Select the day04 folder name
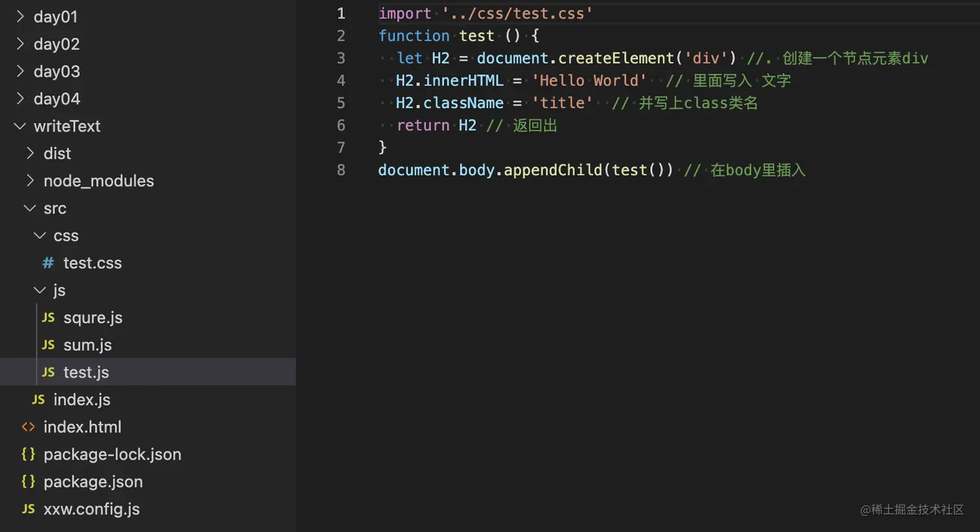The height and width of the screenshot is (532, 980). [x=57, y=98]
